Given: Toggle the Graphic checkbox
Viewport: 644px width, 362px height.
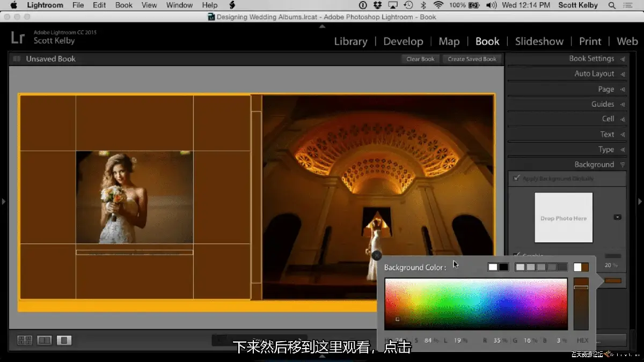Looking at the screenshot, I should click(517, 256).
